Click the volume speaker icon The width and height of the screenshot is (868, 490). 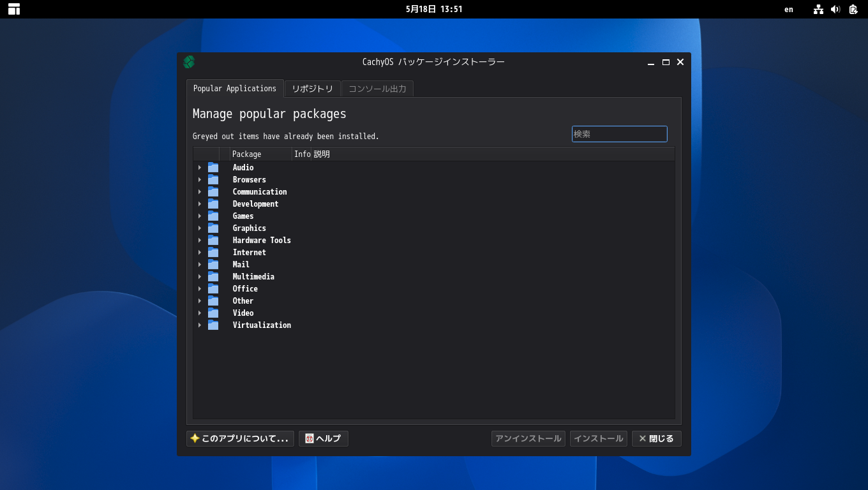tap(835, 9)
